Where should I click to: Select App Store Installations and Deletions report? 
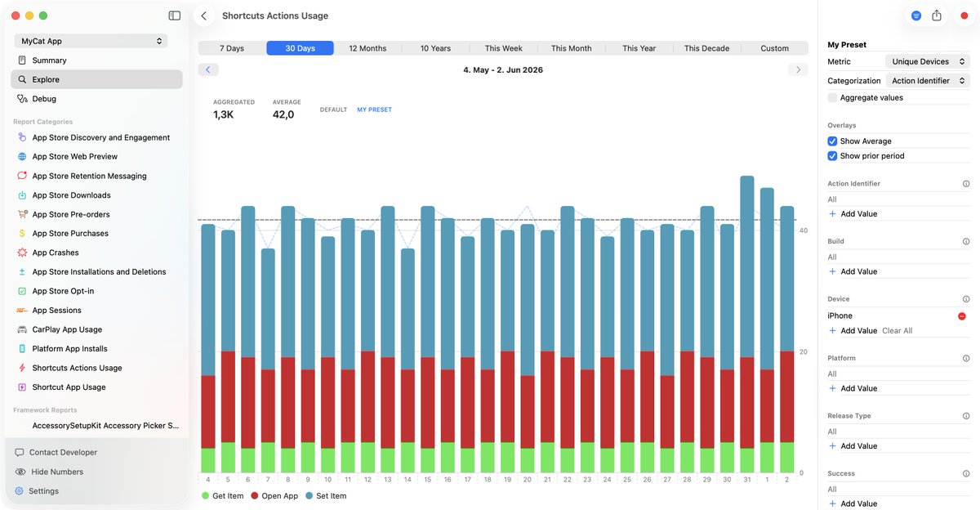tap(96, 271)
